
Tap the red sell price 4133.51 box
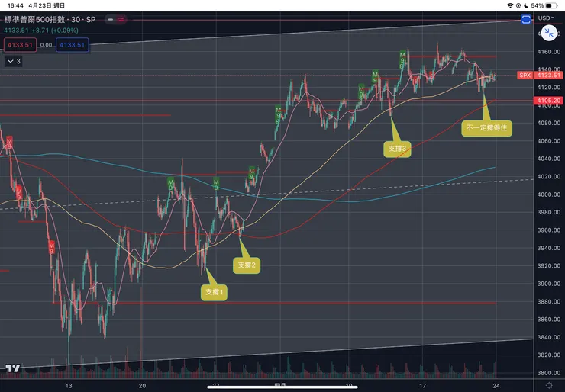pos(20,45)
